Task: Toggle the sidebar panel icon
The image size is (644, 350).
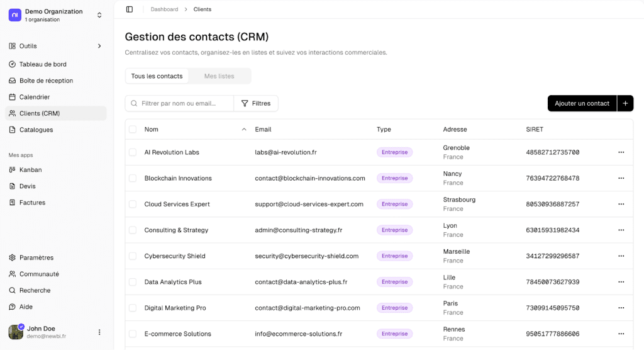Action: [130, 9]
